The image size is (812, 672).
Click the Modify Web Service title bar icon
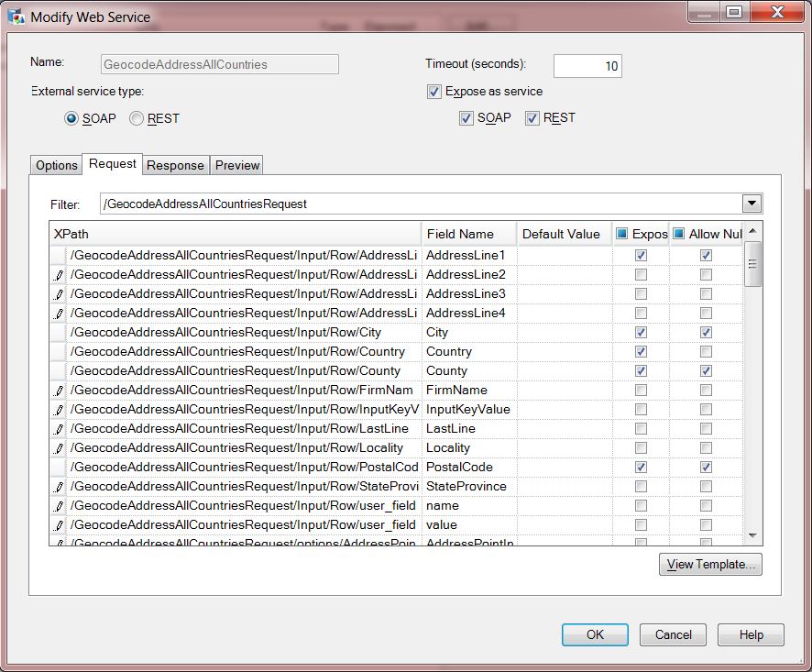coord(16,16)
